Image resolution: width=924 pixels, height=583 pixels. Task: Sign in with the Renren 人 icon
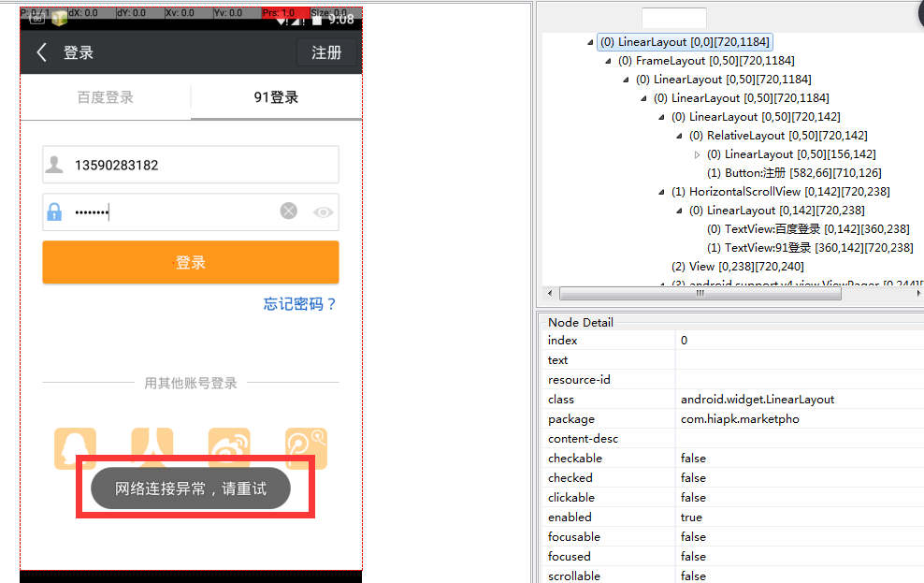click(x=152, y=448)
